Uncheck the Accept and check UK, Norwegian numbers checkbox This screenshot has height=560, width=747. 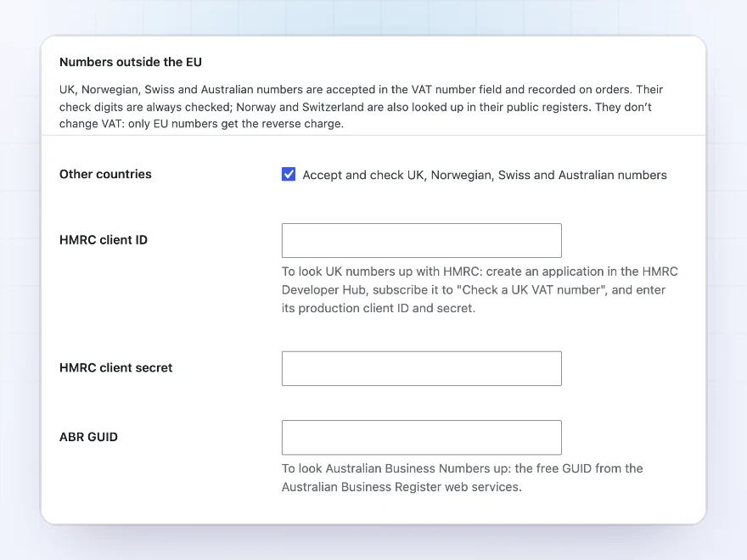pyautogui.click(x=289, y=174)
